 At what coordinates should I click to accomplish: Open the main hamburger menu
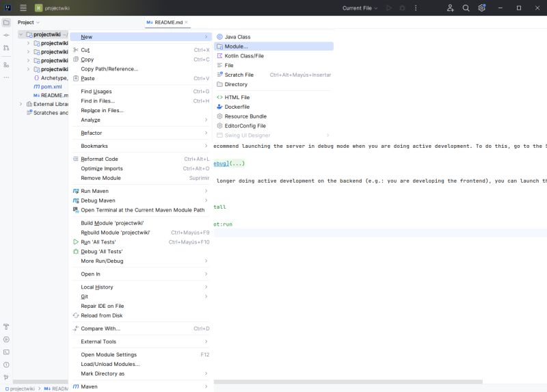23,8
